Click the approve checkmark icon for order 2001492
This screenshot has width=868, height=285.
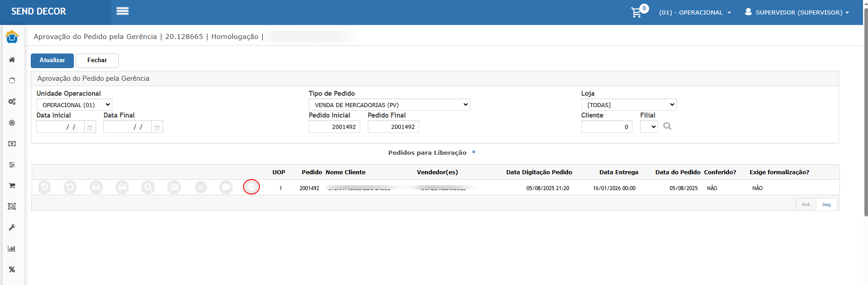[251, 187]
